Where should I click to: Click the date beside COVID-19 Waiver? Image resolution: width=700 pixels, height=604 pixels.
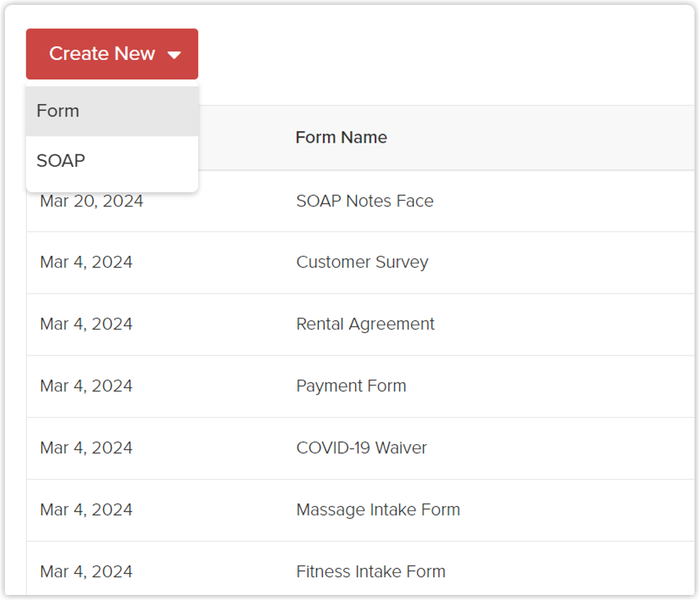[x=86, y=447]
